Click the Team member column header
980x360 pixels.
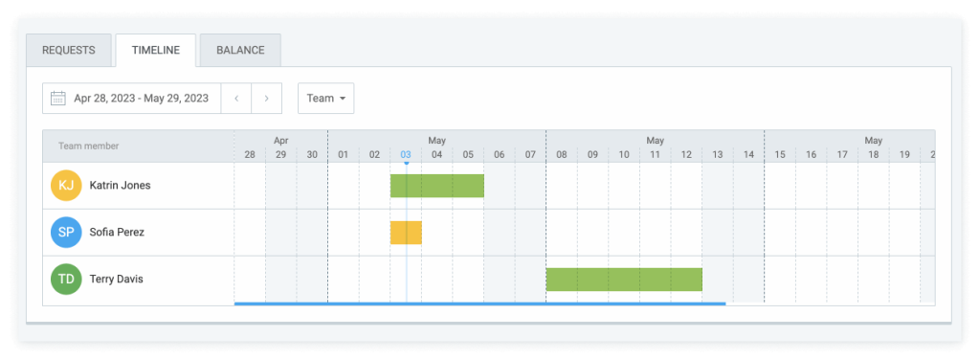89,146
